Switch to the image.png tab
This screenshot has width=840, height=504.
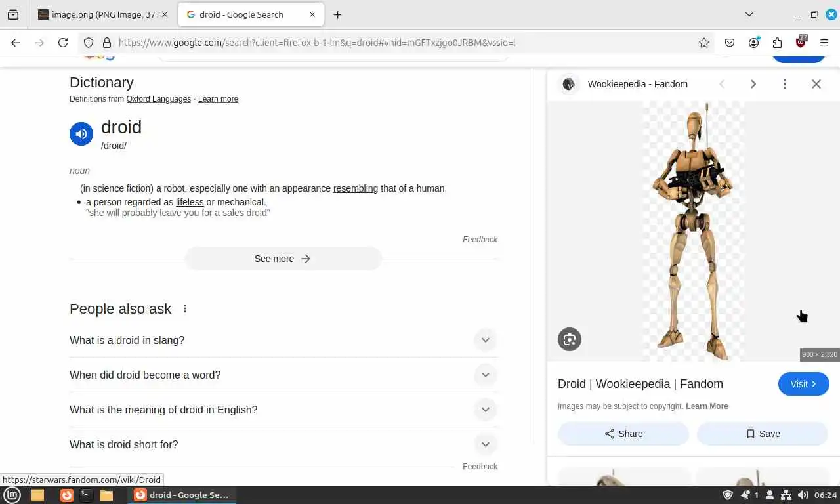point(103,14)
